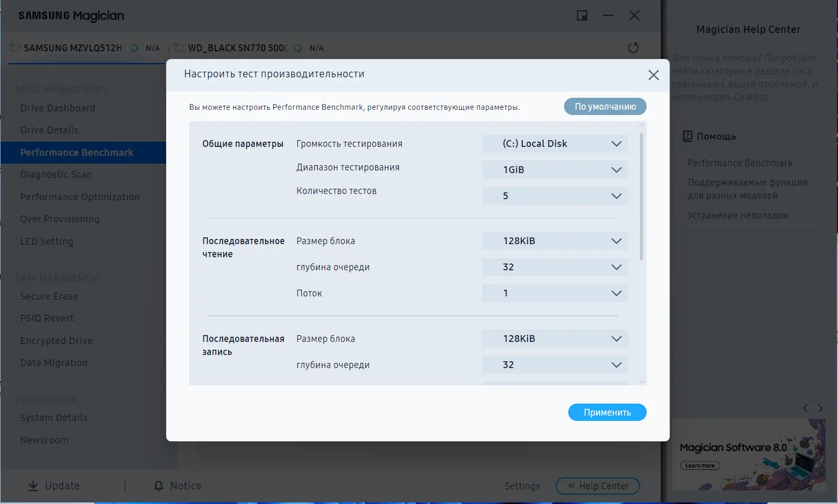Minimize the Samsung Magician window
Screen dimensions: 838x504
tap(608, 16)
